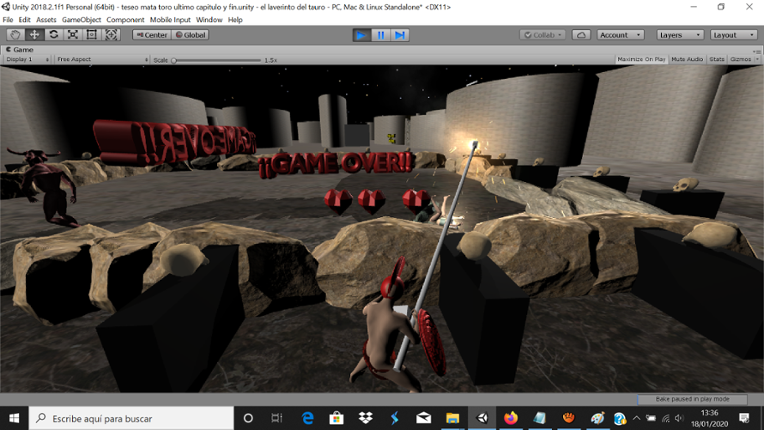
Task: Pause the game with Pause button
Action: 381,35
